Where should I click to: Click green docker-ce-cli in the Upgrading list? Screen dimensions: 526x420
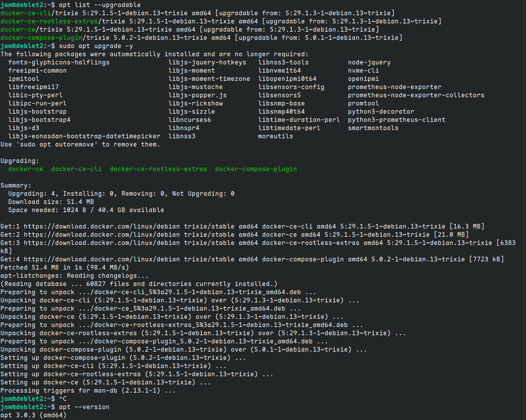tap(76, 169)
